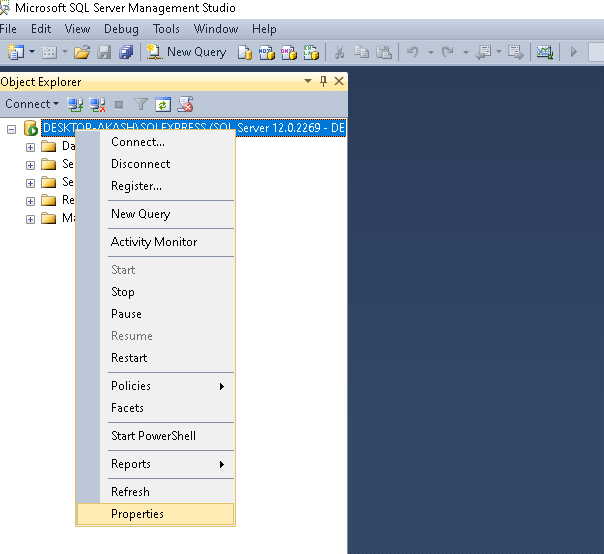The height and width of the screenshot is (554, 604).
Task: Click the Analysis Services DMX Query icon
Action: (289, 52)
